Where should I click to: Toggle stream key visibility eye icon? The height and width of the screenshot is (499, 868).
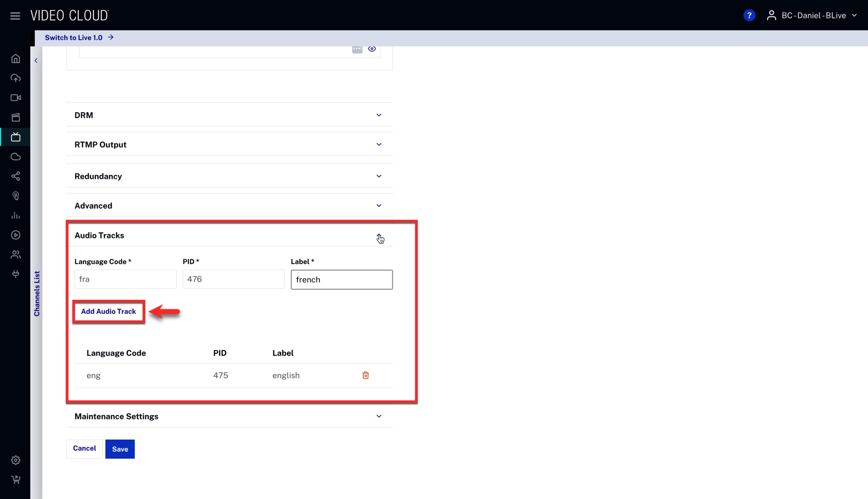tap(372, 49)
